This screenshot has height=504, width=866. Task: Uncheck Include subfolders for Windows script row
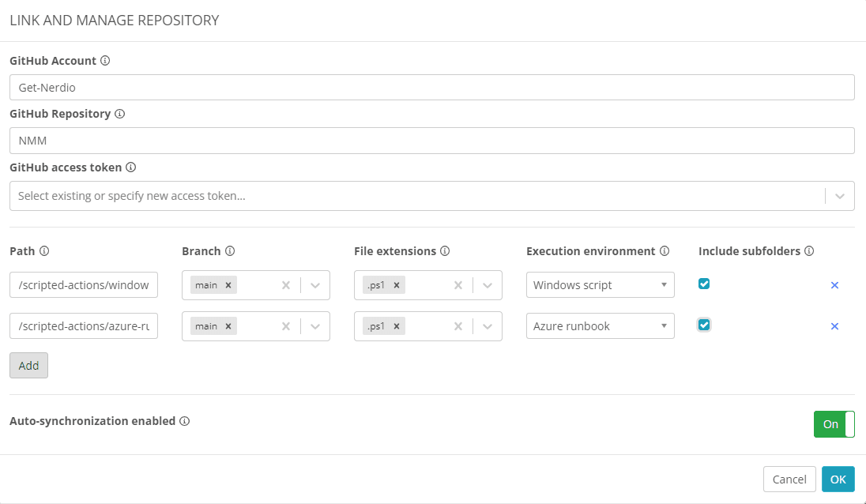(x=704, y=284)
